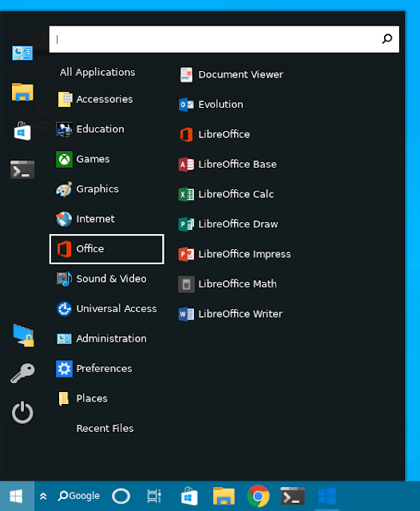The image size is (420, 511).
Task: Open the store bag icon in sidebar
Action: pyautogui.click(x=22, y=131)
